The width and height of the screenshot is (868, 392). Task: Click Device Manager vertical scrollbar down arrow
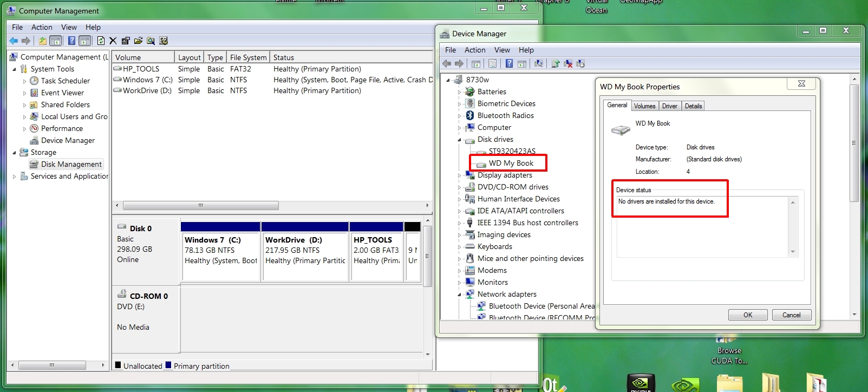coord(854,314)
